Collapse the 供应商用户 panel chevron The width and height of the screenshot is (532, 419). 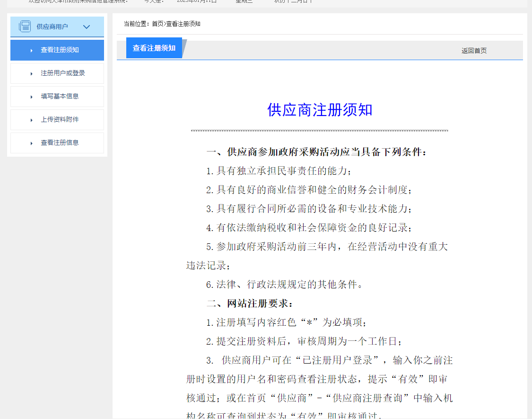[x=87, y=27]
